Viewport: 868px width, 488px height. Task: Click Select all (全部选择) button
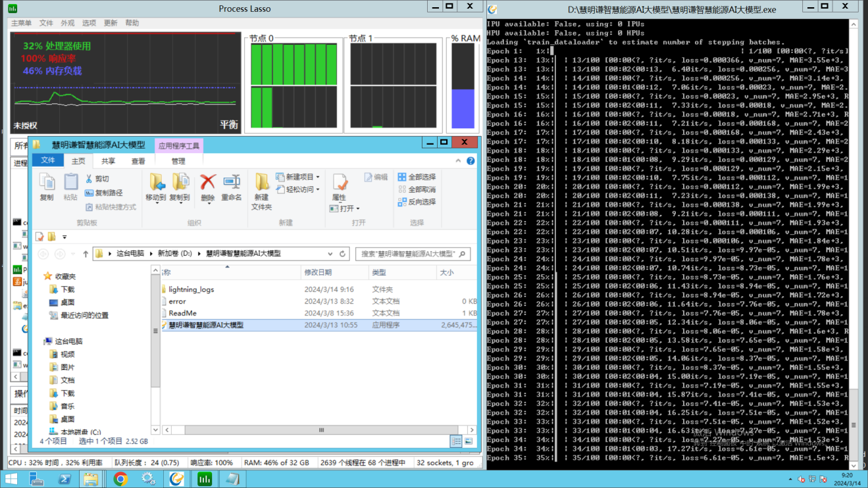(417, 177)
